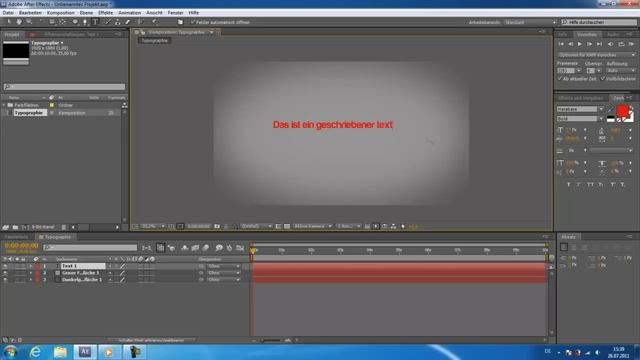Open the viewer magnification dropdown

[x=152, y=226]
